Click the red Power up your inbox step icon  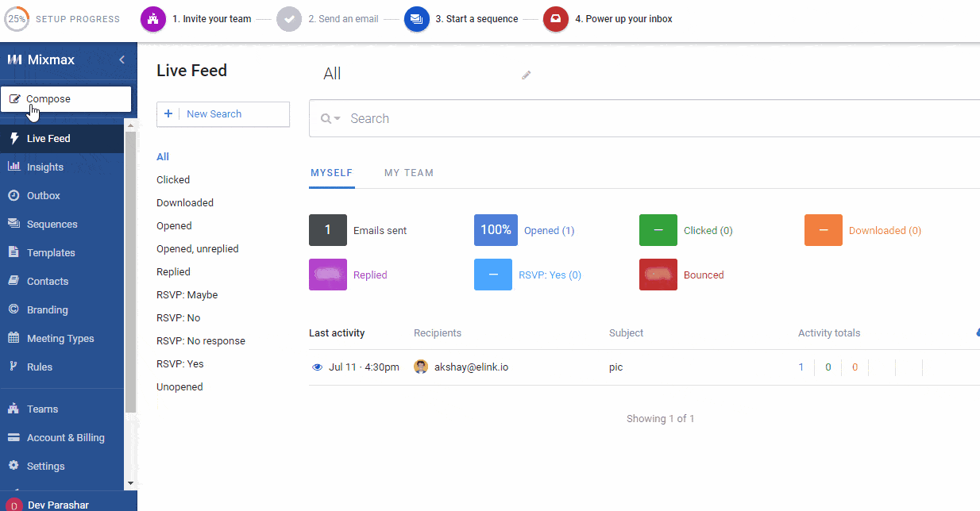tap(556, 19)
